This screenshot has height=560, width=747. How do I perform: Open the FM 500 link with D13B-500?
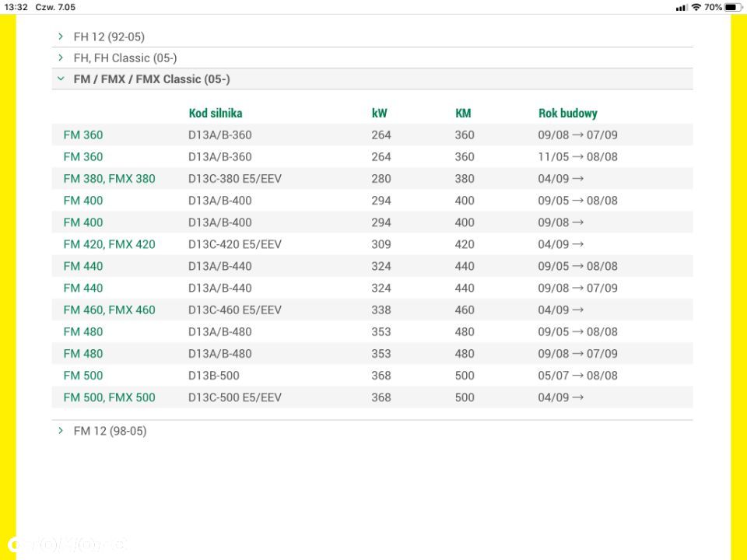[83, 376]
